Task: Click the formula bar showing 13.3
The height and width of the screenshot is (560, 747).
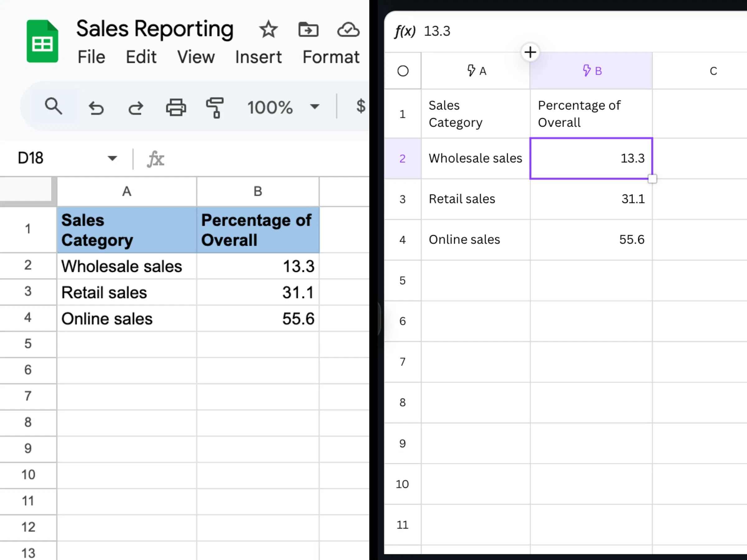Action: coord(437,31)
